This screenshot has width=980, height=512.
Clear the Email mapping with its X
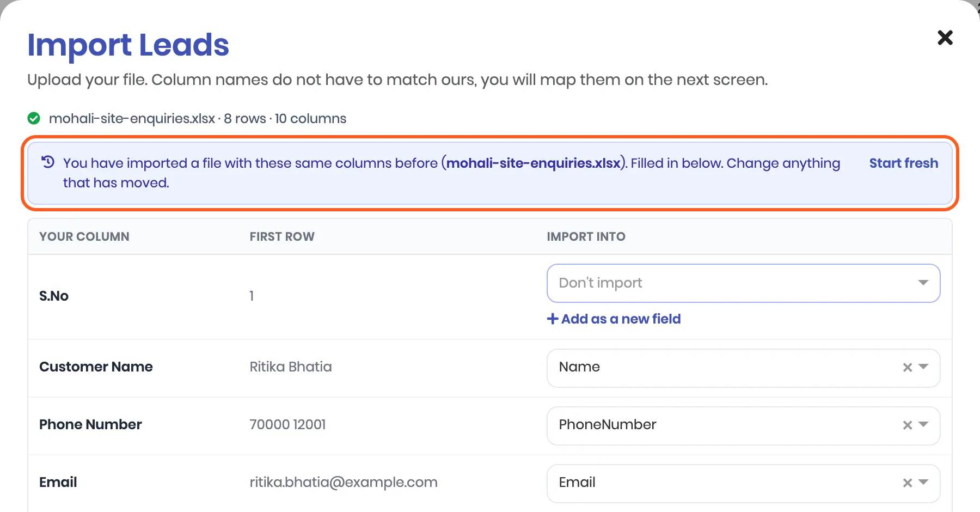[907, 483]
